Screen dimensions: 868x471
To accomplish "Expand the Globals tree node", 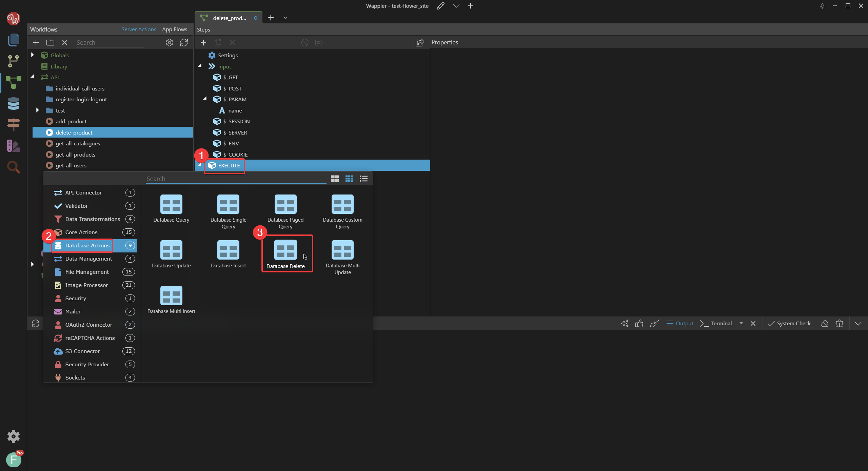I will click(33, 55).
